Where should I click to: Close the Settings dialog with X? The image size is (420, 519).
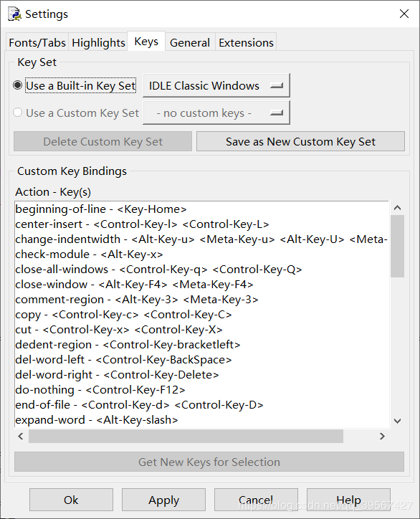404,14
